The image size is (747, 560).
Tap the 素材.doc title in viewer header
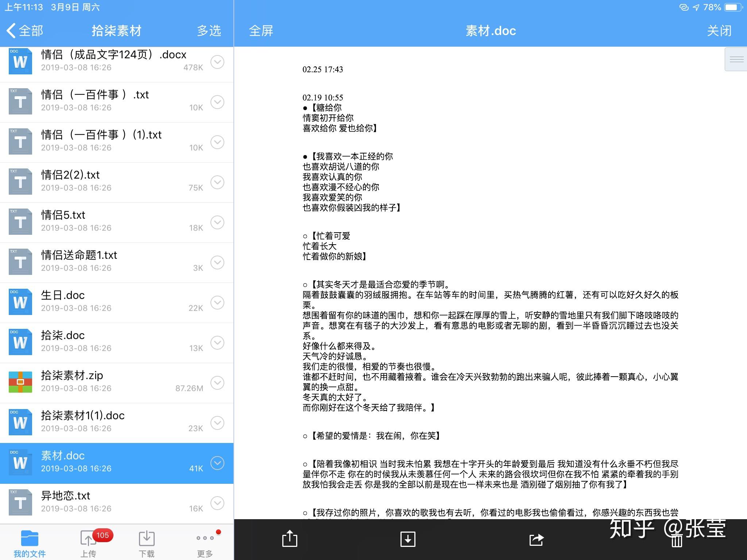tap(491, 31)
